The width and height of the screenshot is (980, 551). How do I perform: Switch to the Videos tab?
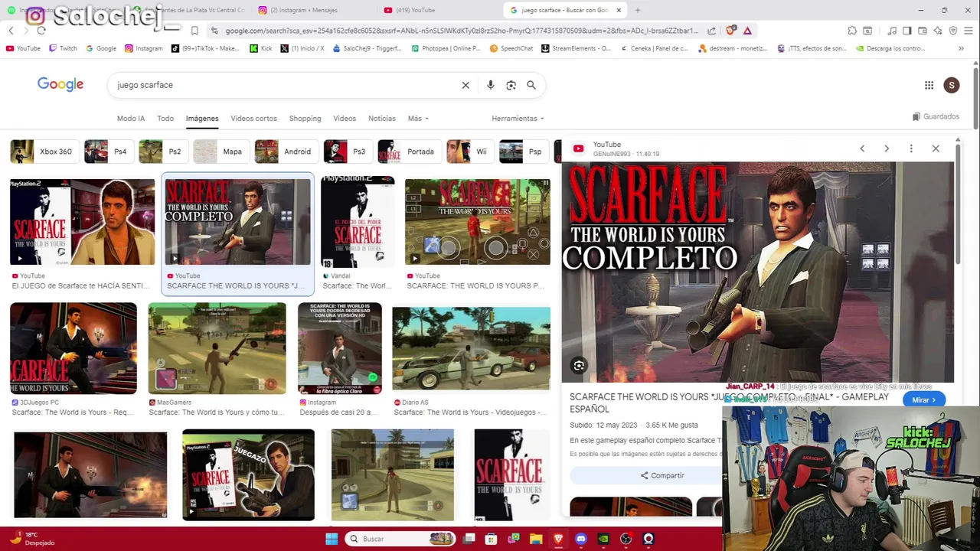pyautogui.click(x=345, y=119)
